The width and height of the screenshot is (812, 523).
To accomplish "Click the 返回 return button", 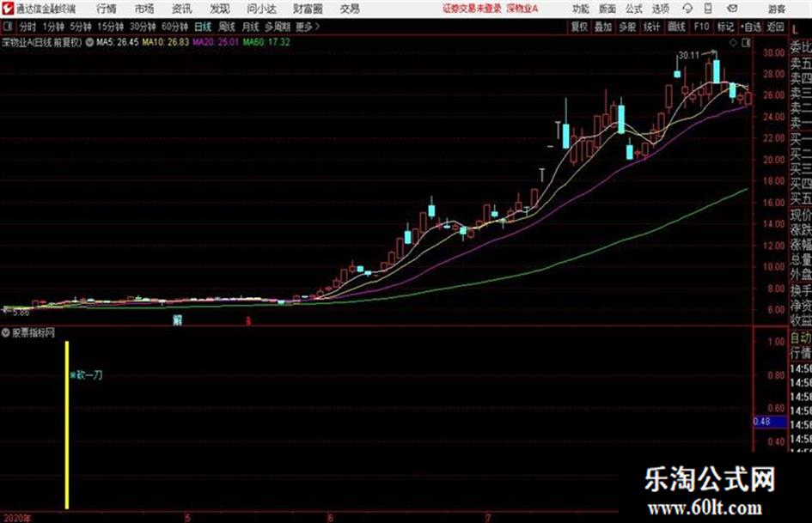I will 775,27.
